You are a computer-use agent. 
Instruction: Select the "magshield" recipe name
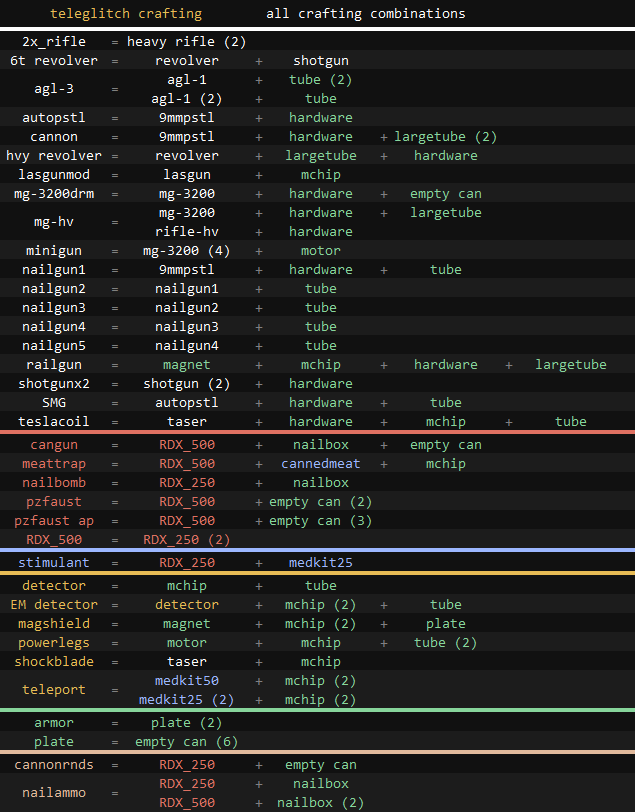(54, 624)
